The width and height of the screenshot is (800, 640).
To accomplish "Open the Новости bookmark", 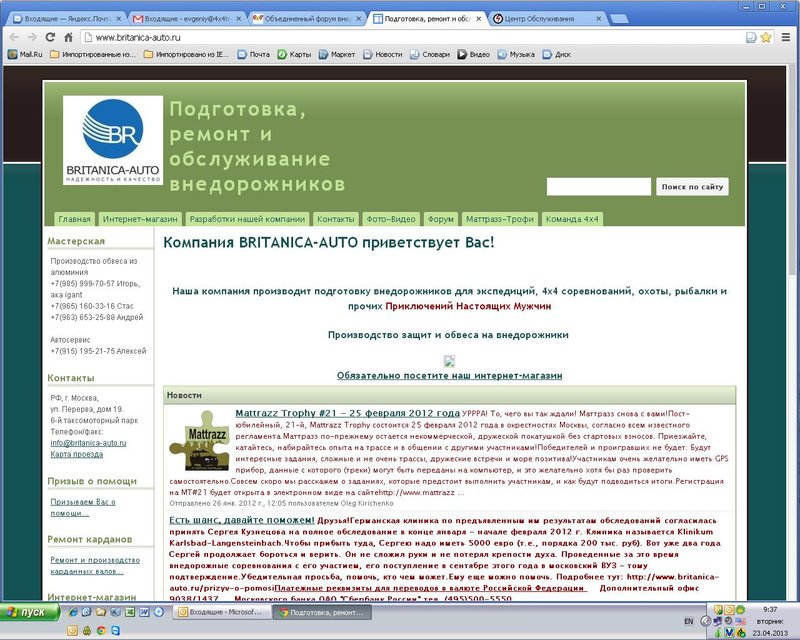I will point(383,54).
